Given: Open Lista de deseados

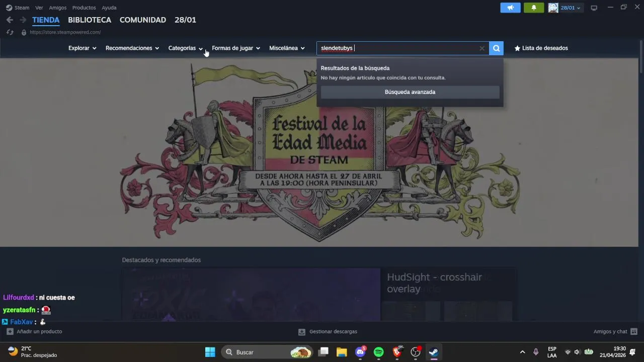Looking at the screenshot, I should (x=541, y=48).
